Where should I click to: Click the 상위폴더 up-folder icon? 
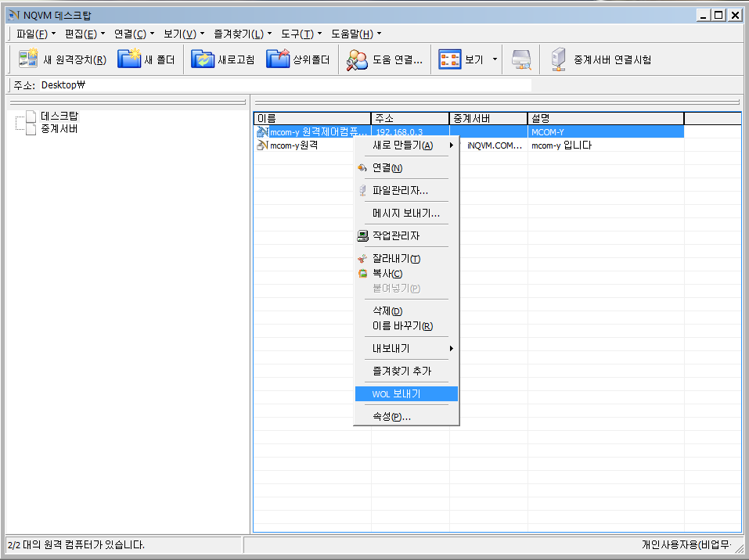(278, 59)
